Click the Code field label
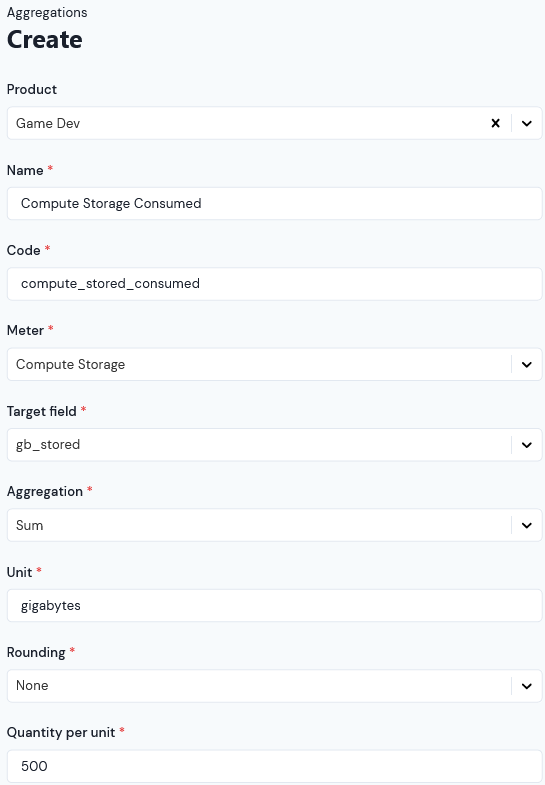This screenshot has width=545, height=785. point(24,250)
